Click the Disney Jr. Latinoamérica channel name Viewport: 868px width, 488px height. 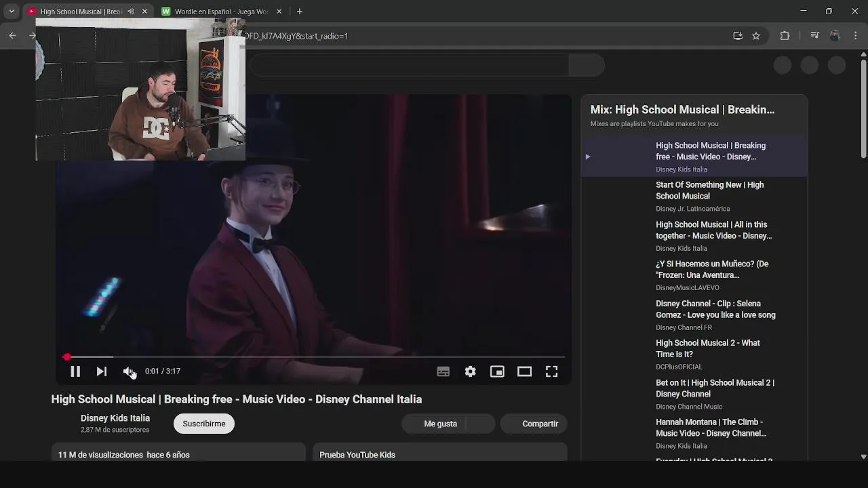(692, 209)
